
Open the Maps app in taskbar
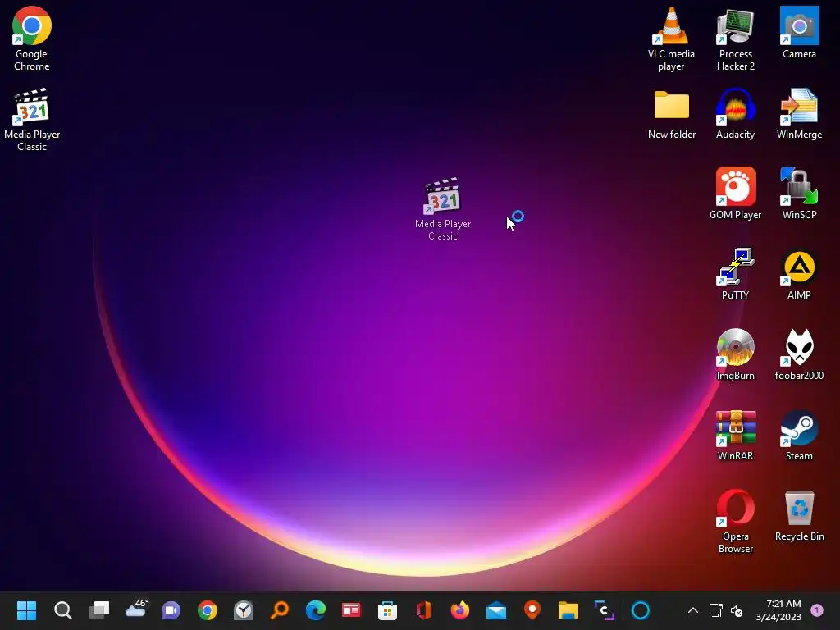point(532,610)
